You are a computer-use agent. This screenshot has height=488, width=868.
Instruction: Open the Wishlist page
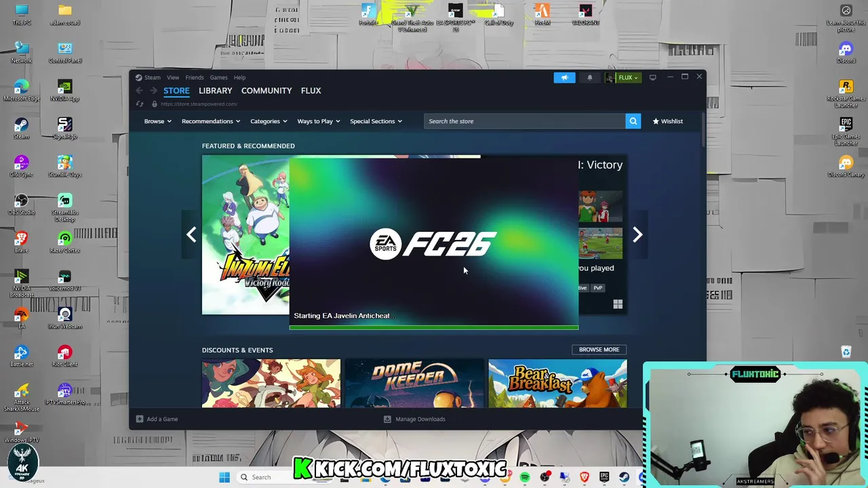pyautogui.click(x=667, y=121)
